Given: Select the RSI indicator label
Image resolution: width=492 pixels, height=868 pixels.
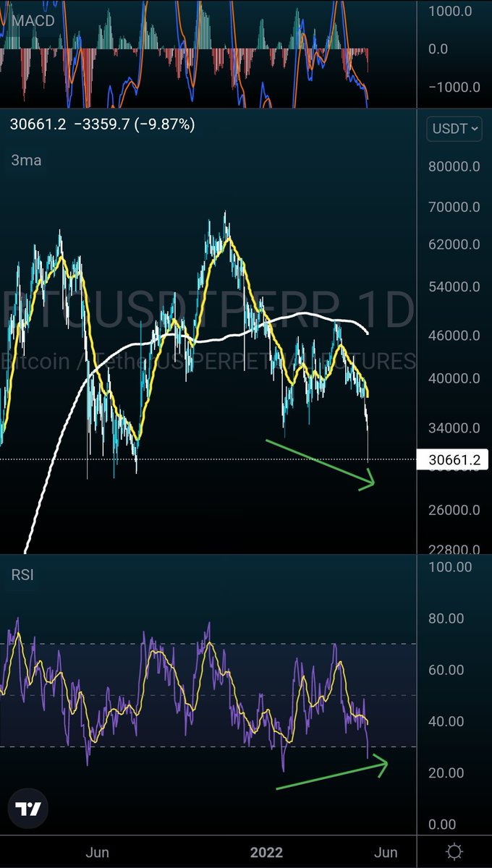Looking at the screenshot, I should [22, 576].
